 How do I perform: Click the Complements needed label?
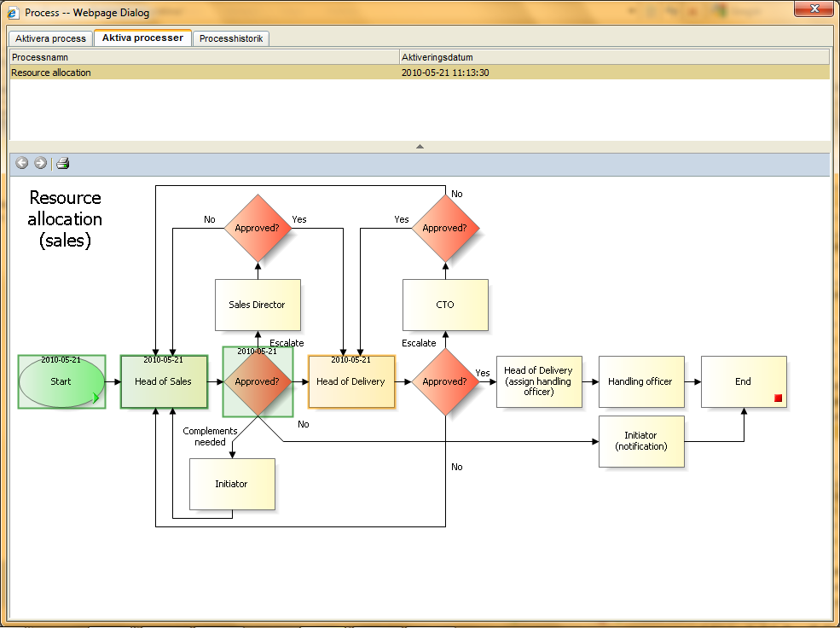[x=210, y=436]
